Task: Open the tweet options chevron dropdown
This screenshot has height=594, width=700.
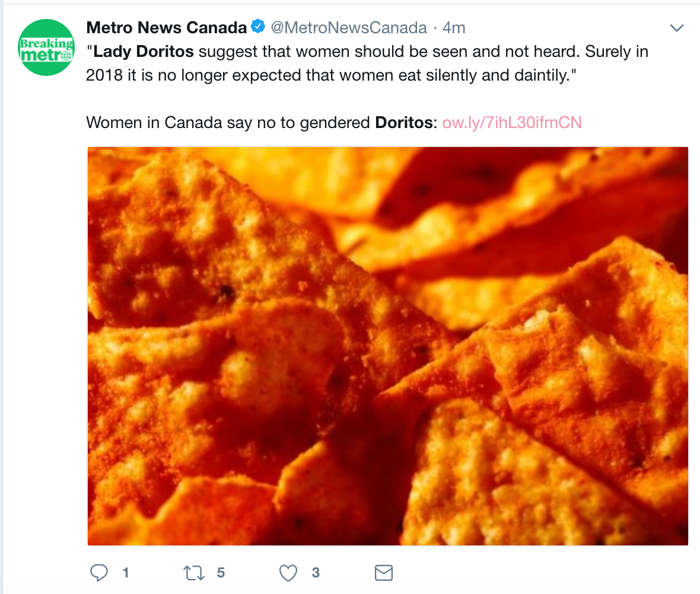Action: [676, 28]
